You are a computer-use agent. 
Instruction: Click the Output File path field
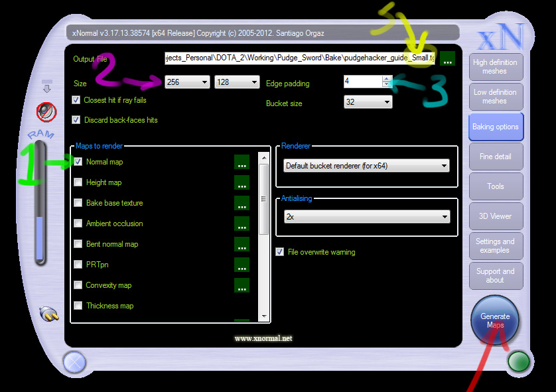[300, 58]
